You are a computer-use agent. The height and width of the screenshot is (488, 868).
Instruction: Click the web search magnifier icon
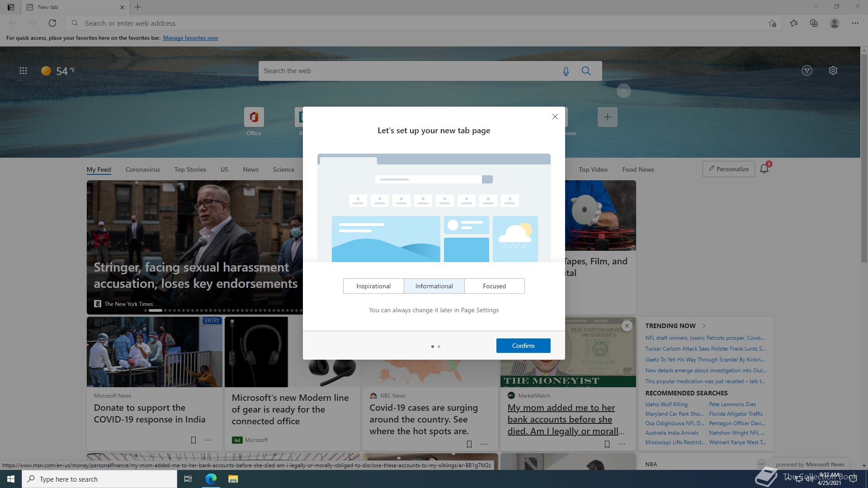586,71
